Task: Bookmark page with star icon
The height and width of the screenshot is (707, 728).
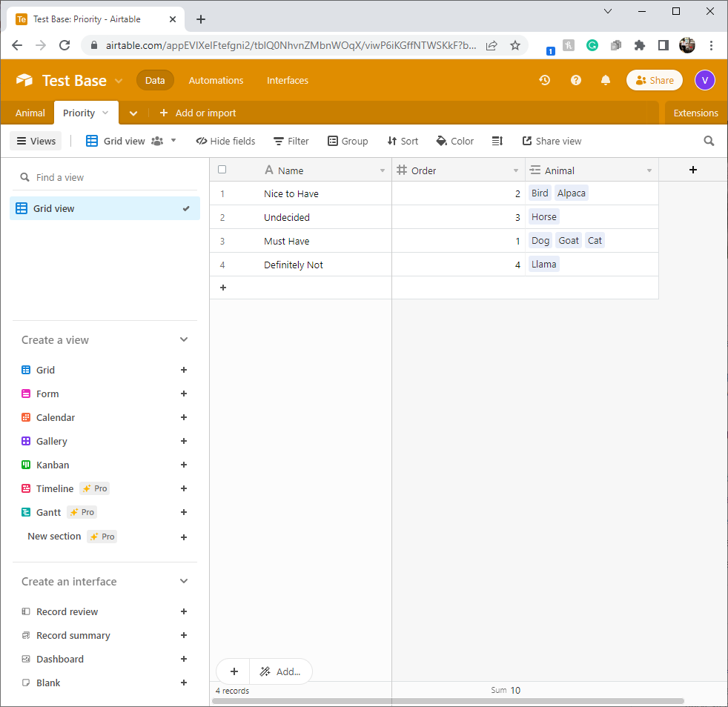Action: tap(515, 45)
